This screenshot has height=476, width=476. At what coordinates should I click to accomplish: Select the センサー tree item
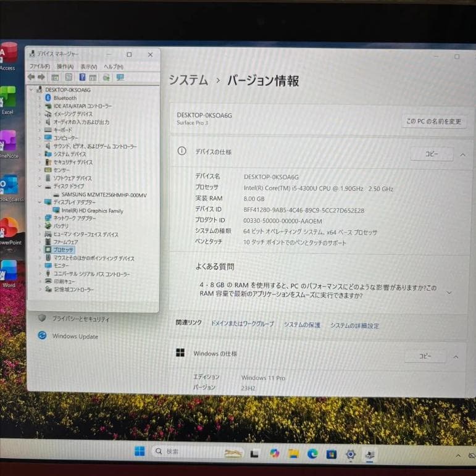click(x=62, y=170)
